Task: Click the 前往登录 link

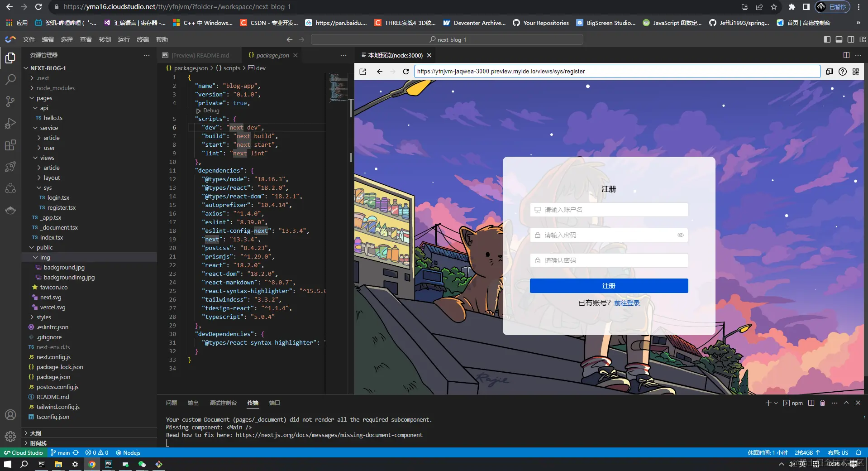Action: click(627, 303)
